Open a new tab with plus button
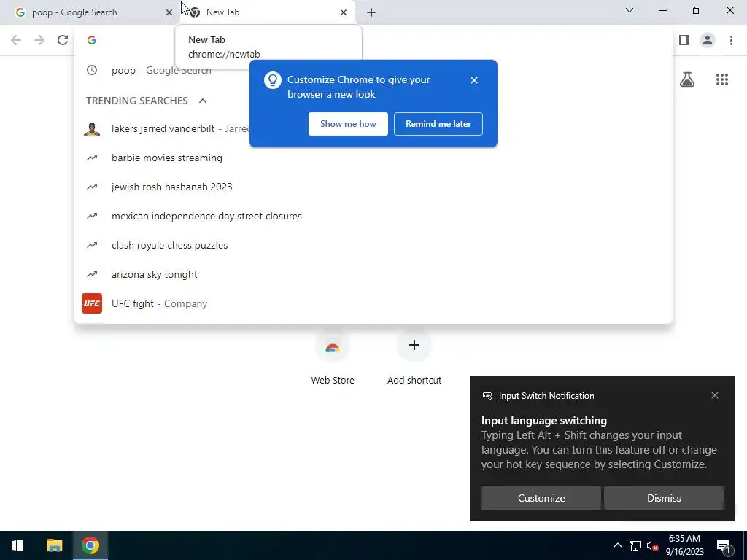This screenshot has width=747, height=560. coord(371,12)
